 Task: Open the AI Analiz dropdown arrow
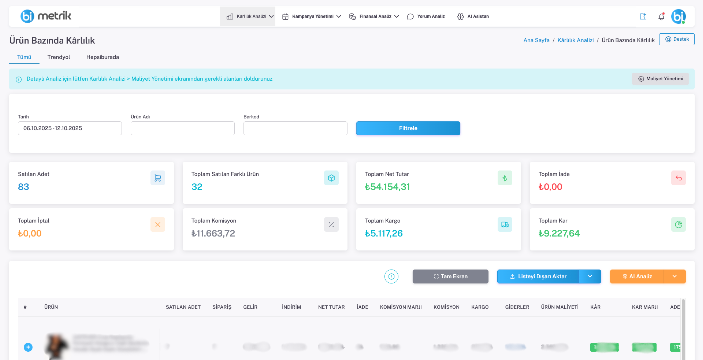[x=675, y=277]
